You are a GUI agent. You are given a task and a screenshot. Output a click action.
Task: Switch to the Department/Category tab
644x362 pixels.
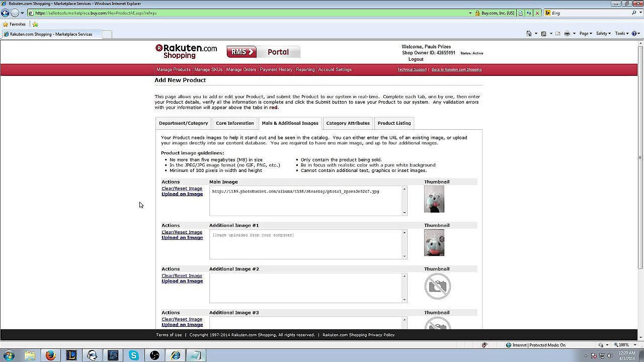[x=183, y=123]
